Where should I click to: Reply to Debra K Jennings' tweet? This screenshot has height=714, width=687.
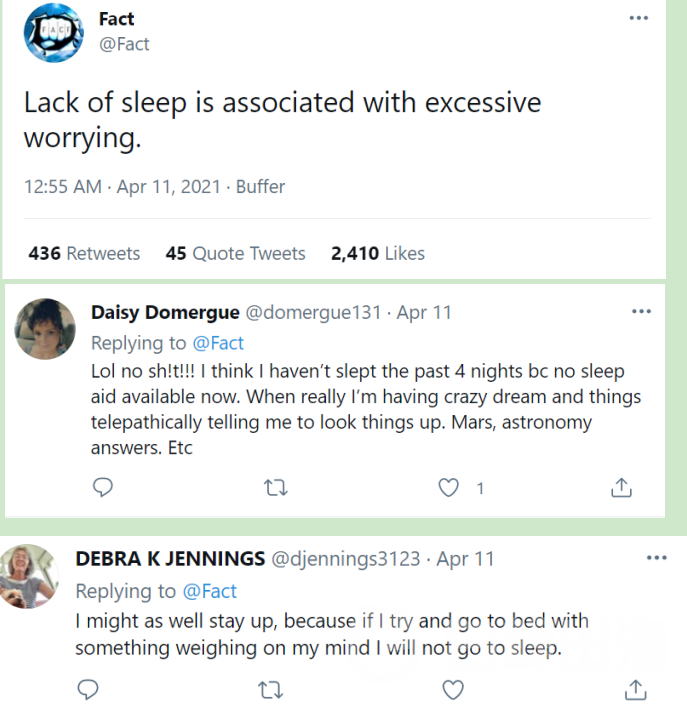pyautogui.click(x=89, y=689)
